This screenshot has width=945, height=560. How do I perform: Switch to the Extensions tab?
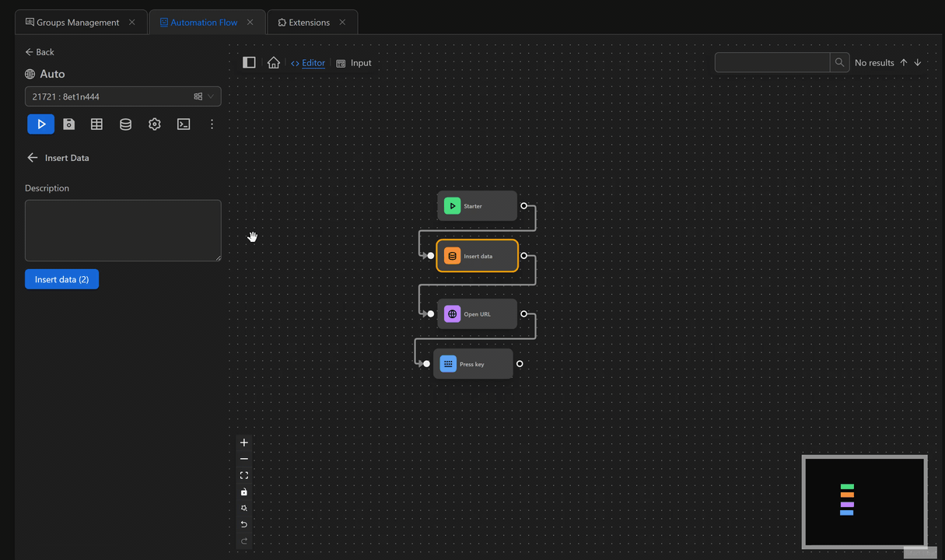304,23
